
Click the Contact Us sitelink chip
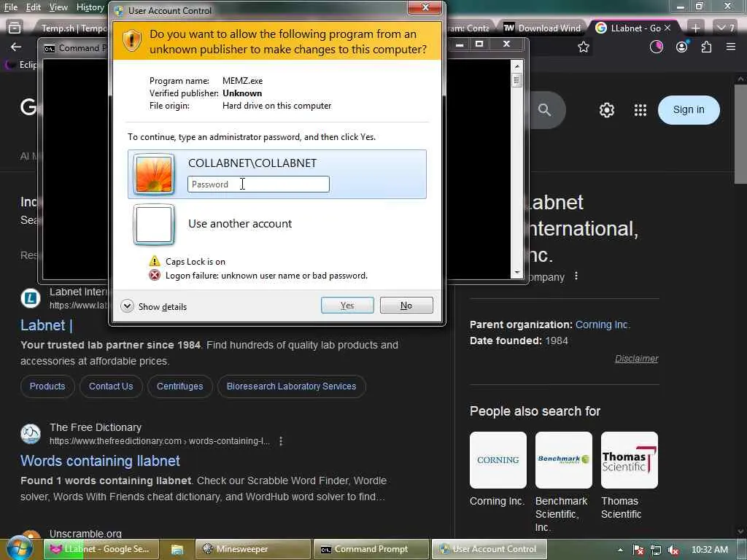[111, 386]
